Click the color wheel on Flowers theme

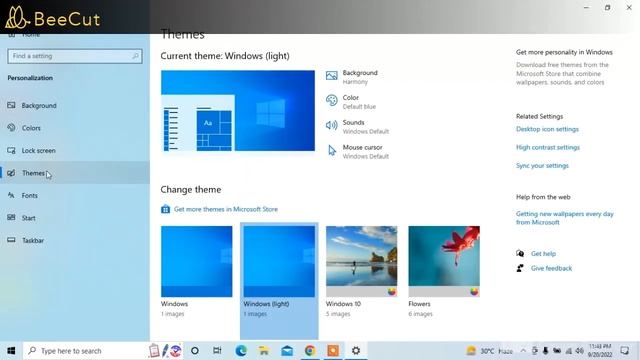tap(474, 291)
